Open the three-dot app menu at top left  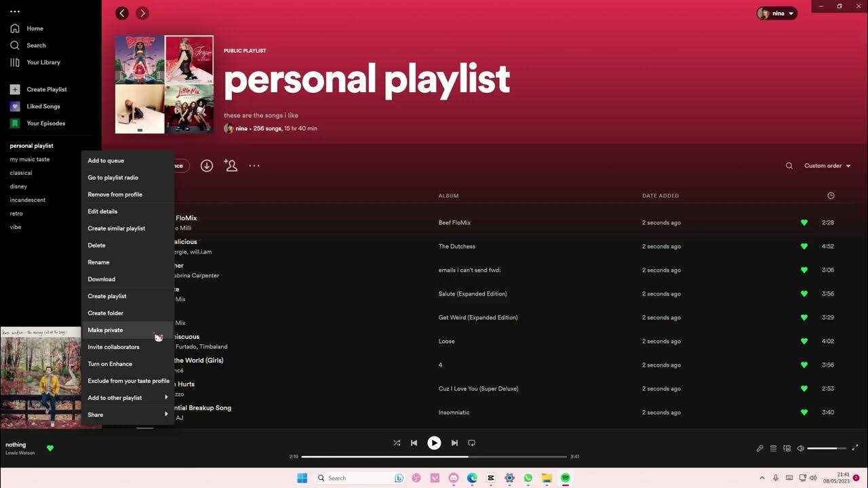[x=15, y=12]
